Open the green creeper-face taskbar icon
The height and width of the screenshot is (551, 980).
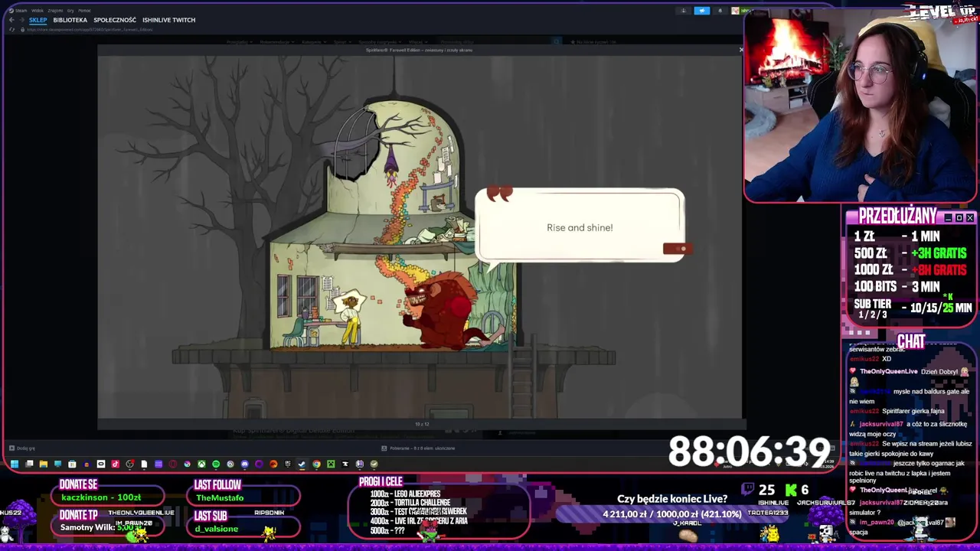[331, 464]
